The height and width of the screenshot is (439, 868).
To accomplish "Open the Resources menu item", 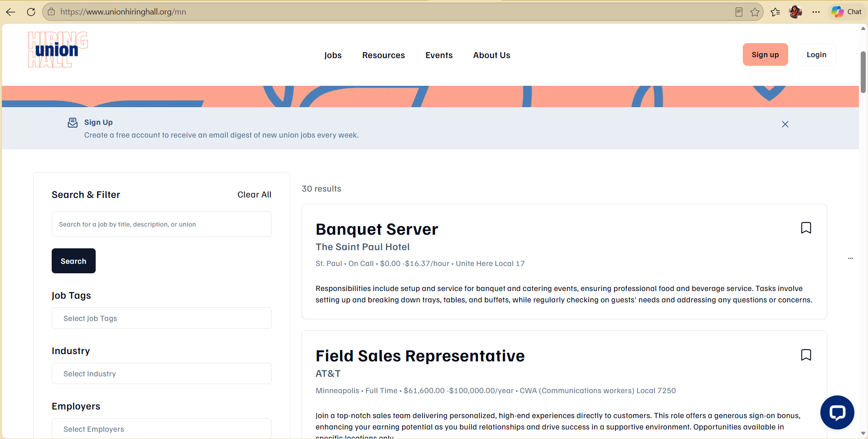I will pyautogui.click(x=383, y=55).
